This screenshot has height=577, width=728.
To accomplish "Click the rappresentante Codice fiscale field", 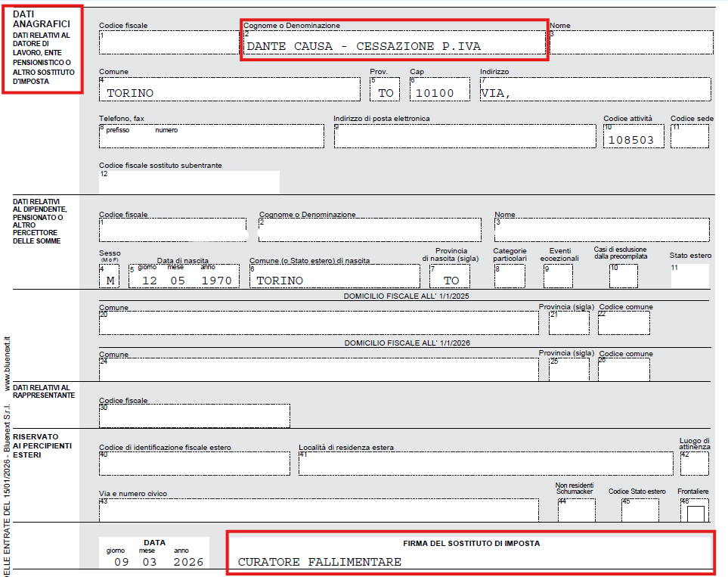I will (x=194, y=416).
